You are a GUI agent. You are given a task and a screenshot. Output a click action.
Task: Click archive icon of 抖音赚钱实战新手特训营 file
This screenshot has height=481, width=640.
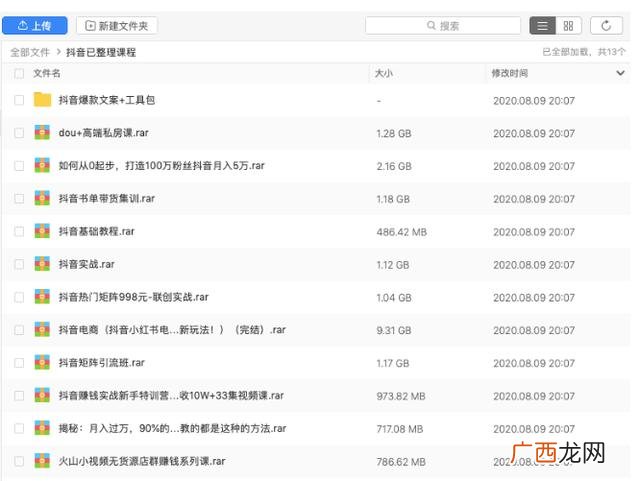(x=42, y=395)
